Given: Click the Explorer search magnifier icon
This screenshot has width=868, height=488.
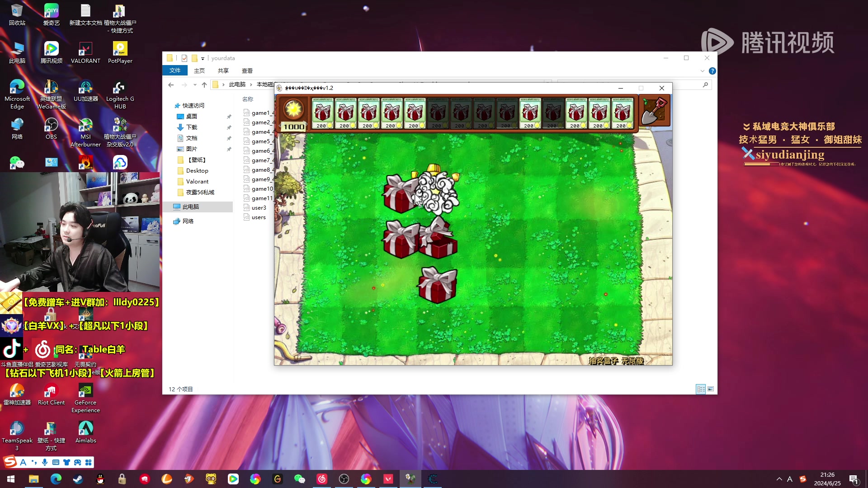Looking at the screenshot, I should coord(705,84).
